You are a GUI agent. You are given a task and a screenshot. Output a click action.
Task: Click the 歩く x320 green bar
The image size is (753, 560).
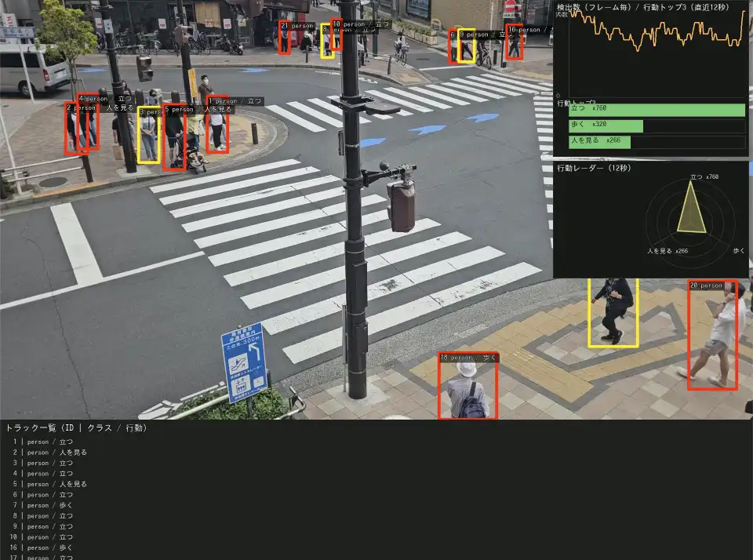click(606, 125)
